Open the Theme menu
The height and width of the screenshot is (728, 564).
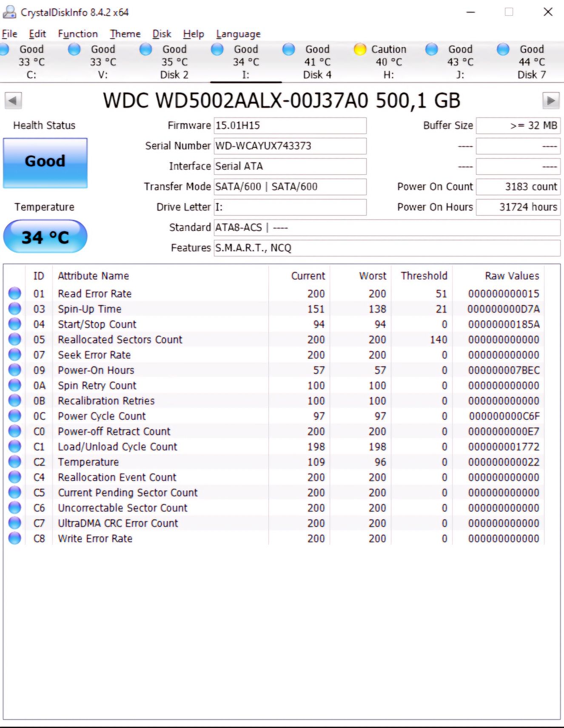click(x=125, y=34)
